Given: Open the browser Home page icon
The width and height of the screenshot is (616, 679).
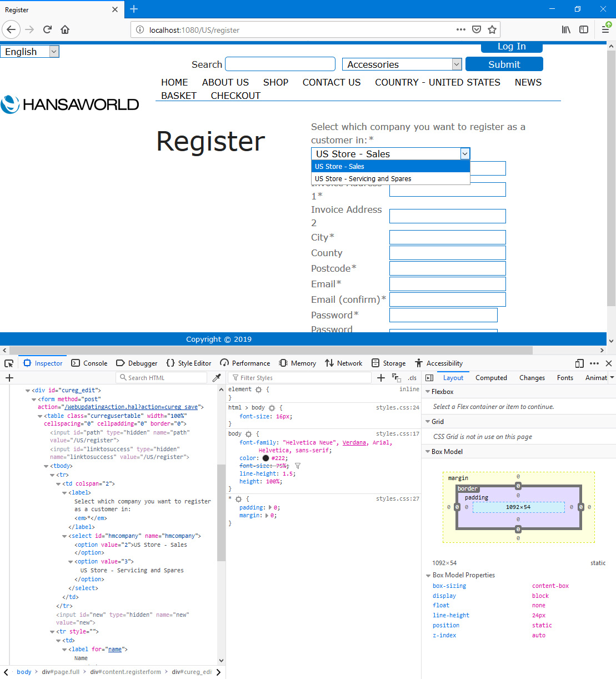Looking at the screenshot, I should tap(65, 29).
